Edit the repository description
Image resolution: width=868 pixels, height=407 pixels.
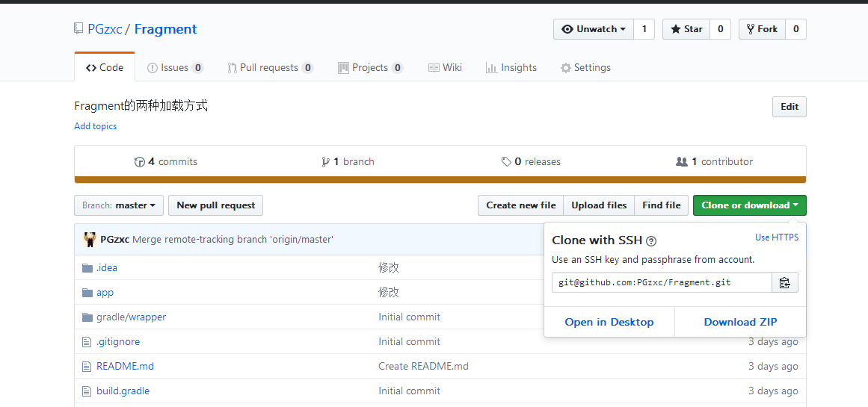coord(789,107)
